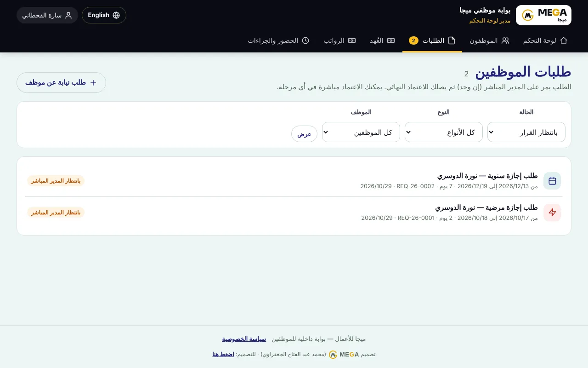Switch language to English

(104, 15)
